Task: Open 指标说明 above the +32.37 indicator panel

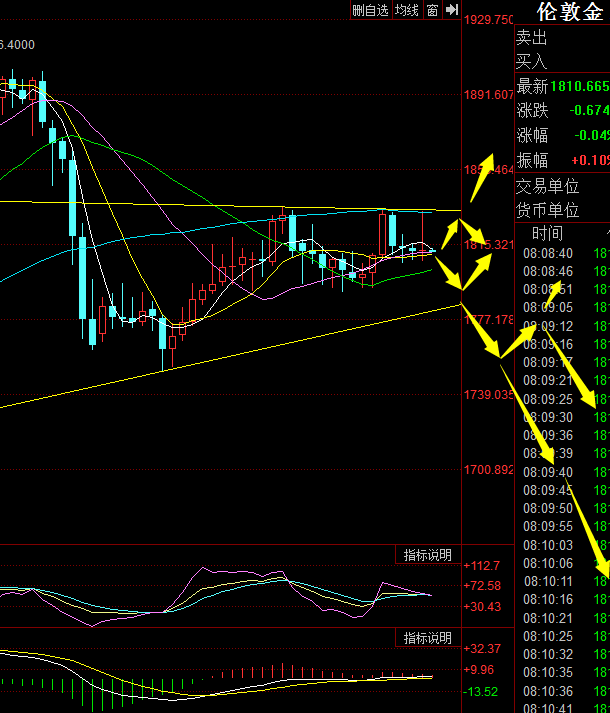Action: (427, 637)
